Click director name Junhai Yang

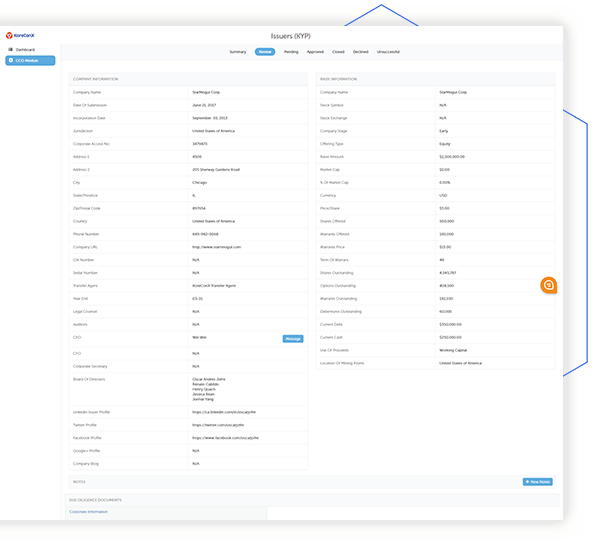coord(203,399)
